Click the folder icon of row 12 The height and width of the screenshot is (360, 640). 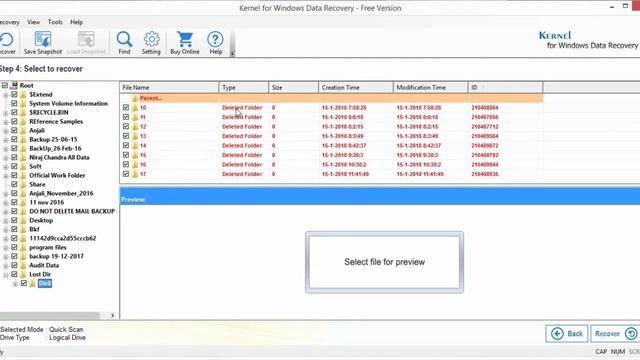coord(135,127)
